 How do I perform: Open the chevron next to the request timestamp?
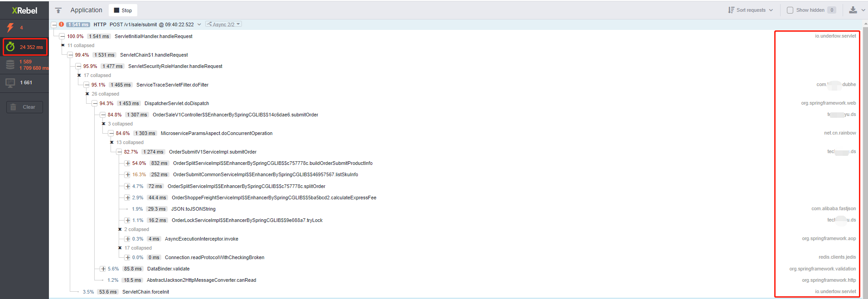pos(199,24)
